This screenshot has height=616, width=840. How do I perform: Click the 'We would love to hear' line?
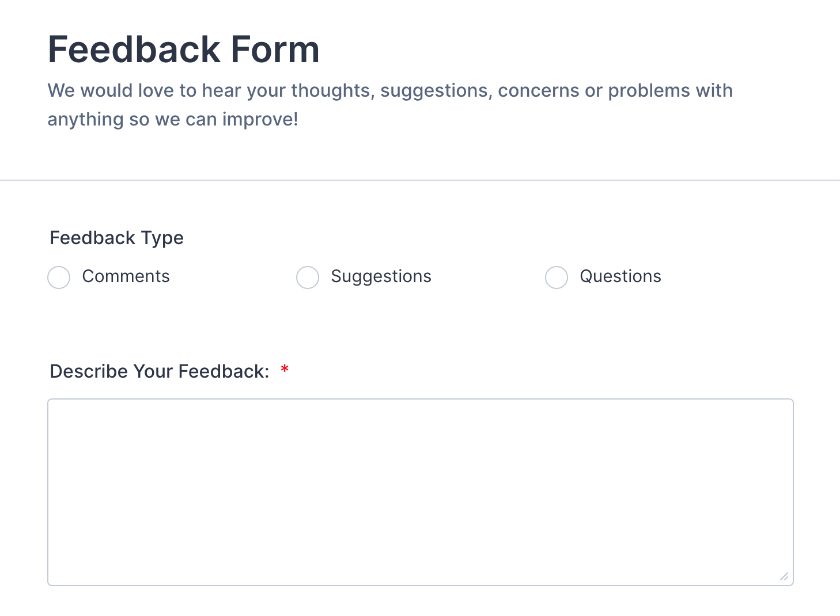[389, 90]
